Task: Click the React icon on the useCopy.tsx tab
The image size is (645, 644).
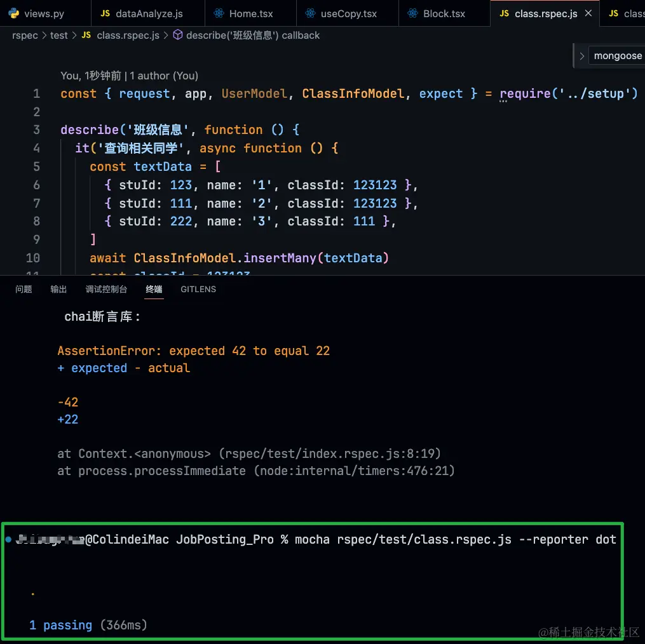Action: 310,13
